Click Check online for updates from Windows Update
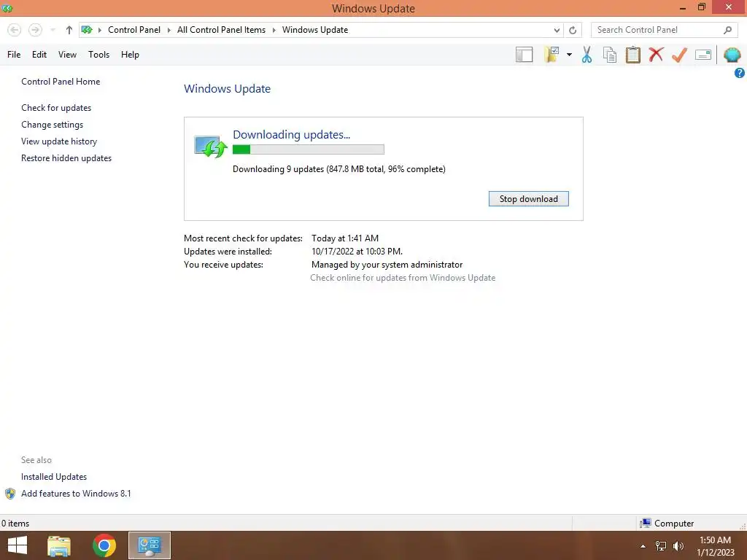 click(x=403, y=278)
